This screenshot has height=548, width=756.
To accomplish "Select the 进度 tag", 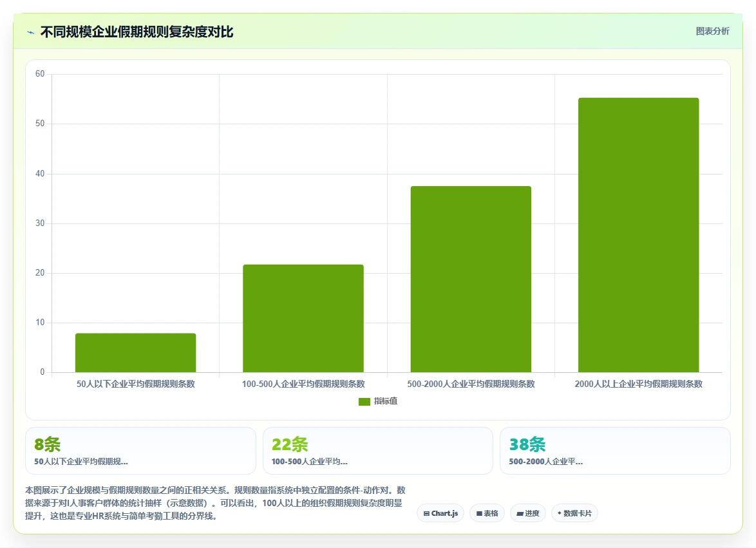I will coord(527,513).
